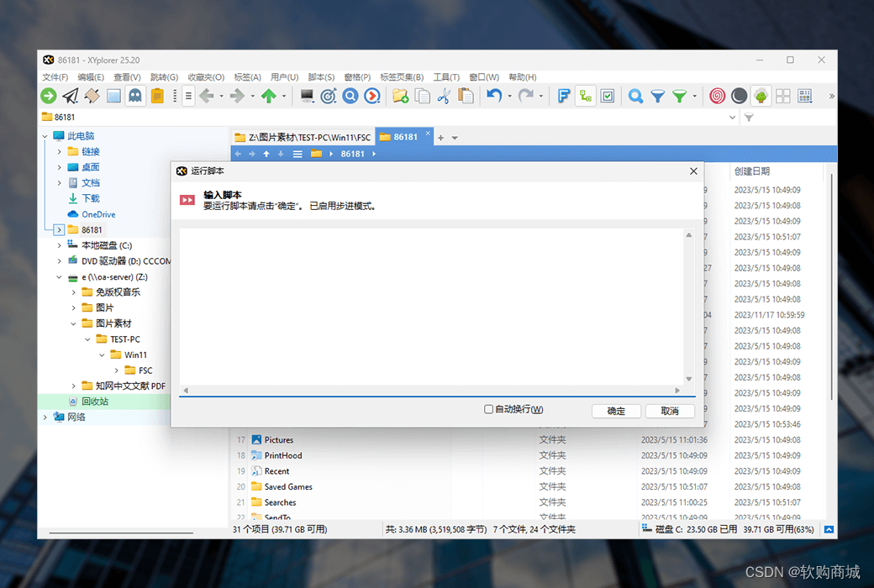This screenshot has width=874, height=588.
Task: Click the blue F font icon
Action: pyautogui.click(x=564, y=96)
